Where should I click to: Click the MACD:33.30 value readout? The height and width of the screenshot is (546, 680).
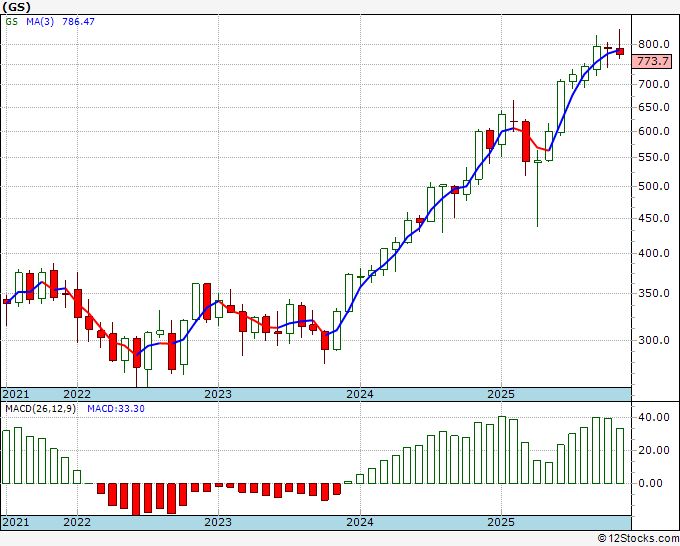[116, 409]
